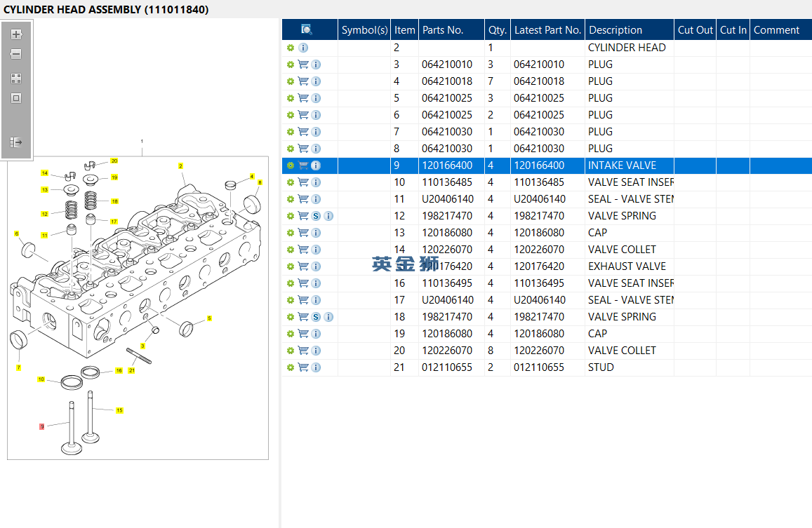Viewport: 812px width, 528px height.
Task: Add item 17 seal to cart
Action: (x=303, y=300)
